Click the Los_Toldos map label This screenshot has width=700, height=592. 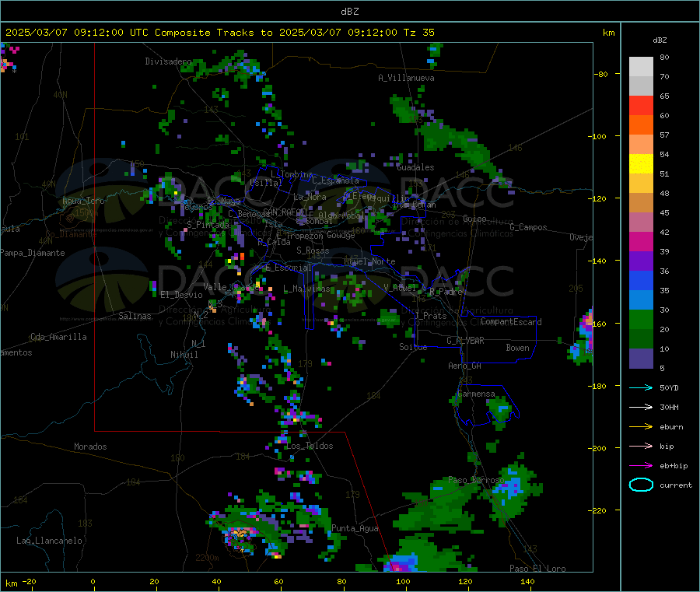(x=310, y=446)
